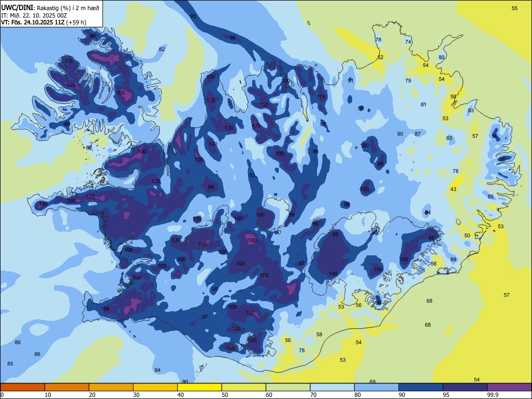This screenshot has height=399, width=532.
Task: Click the humidity value 87 on the map
Action: [418, 134]
